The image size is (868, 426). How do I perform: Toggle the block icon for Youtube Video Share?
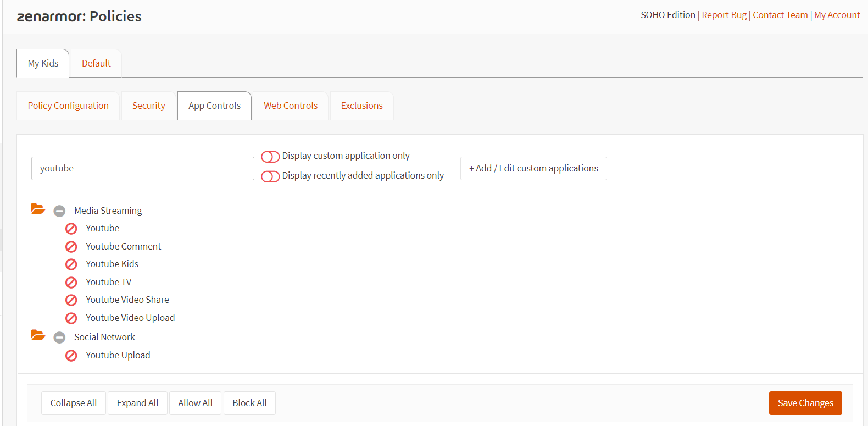coord(71,300)
